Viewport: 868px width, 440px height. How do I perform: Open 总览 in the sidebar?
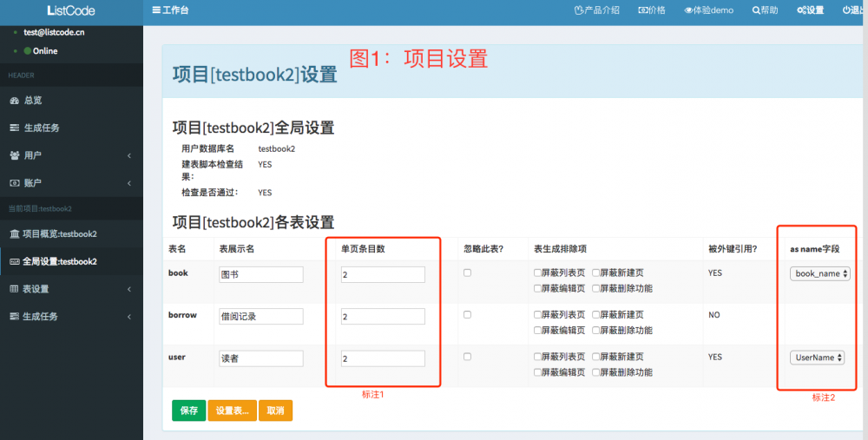pos(71,100)
